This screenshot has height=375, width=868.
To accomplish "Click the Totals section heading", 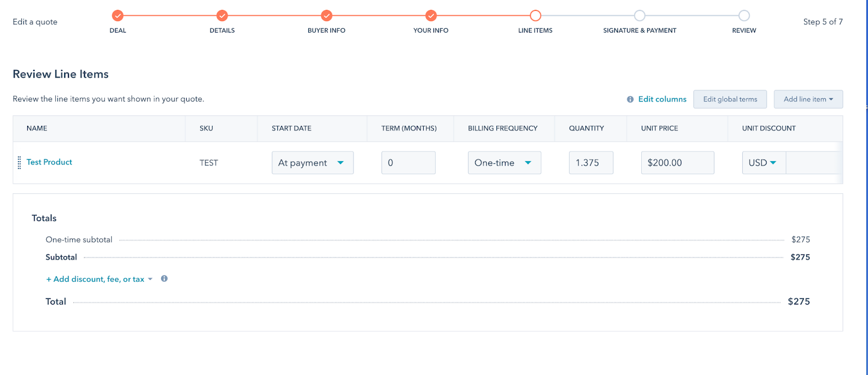I will tap(44, 218).
